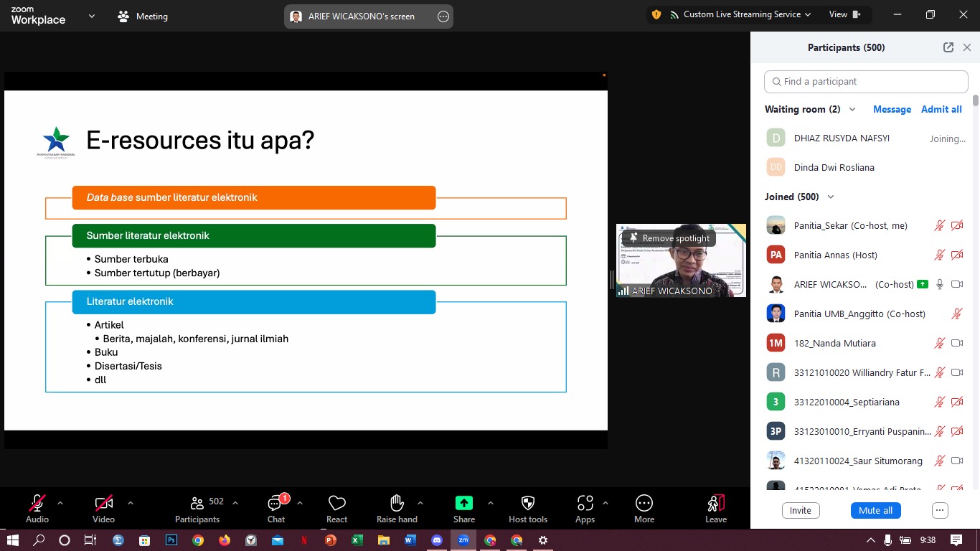Click the green Share screen icon
Image resolution: width=980 pixels, height=551 pixels.
point(464,504)
